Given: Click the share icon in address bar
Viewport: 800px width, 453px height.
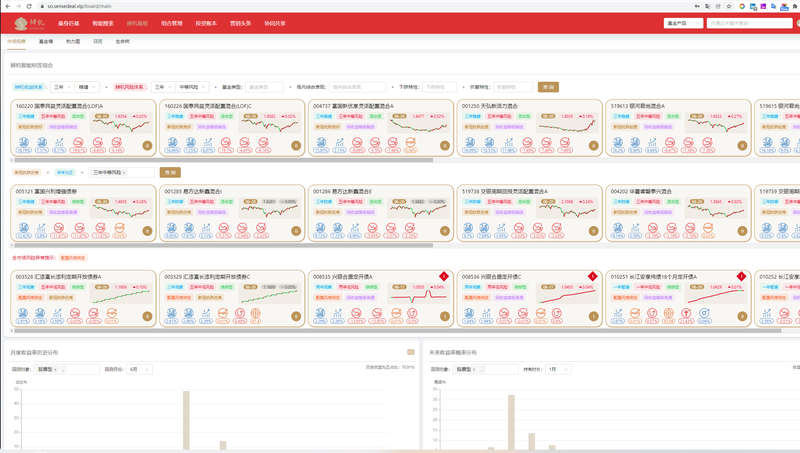Looking at the screenshot, I should click(718, 6).
